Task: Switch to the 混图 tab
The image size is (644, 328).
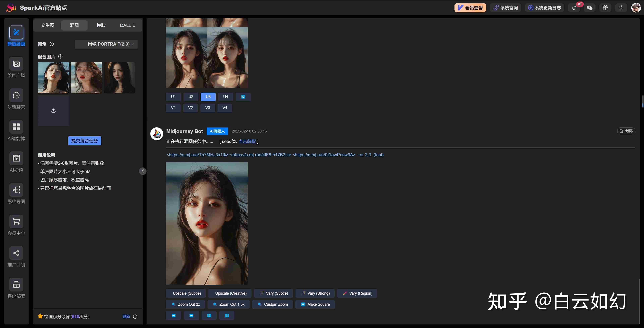Action: point(74,25)
